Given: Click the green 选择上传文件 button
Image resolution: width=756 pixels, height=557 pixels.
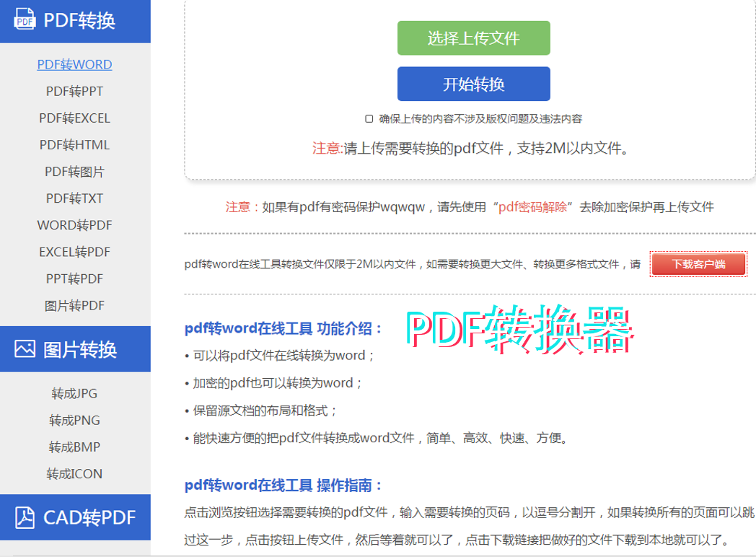Looking at the screenshot, I should 473,38.
